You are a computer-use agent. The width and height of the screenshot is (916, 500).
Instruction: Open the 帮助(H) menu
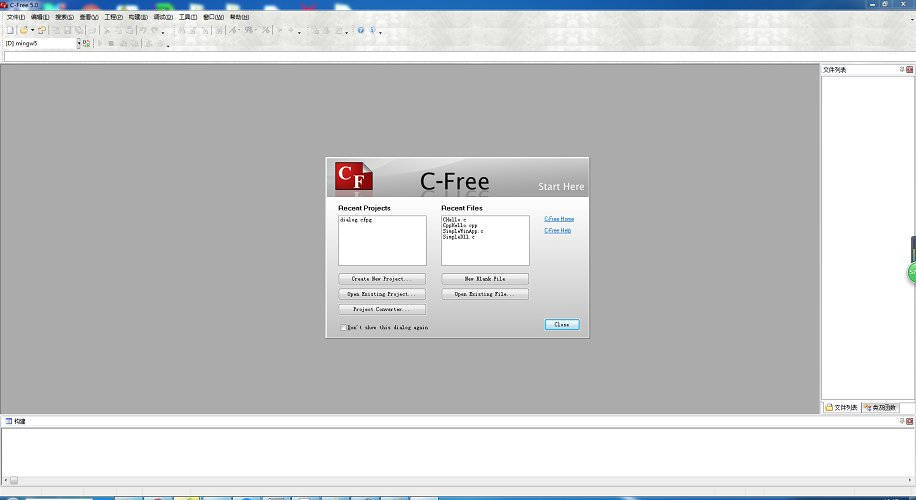pyautogui.click(x=240, y=17)
